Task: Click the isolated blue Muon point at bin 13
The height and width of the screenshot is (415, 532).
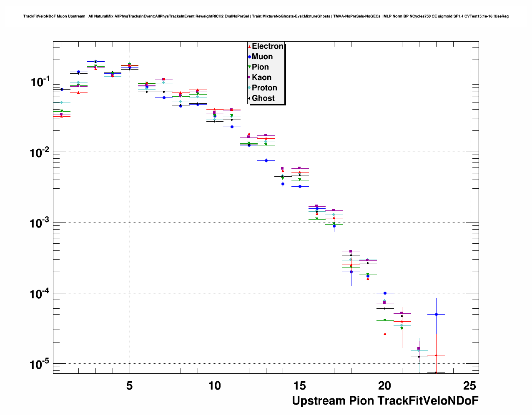Action: pyautogui.click(x=266, y=160)
